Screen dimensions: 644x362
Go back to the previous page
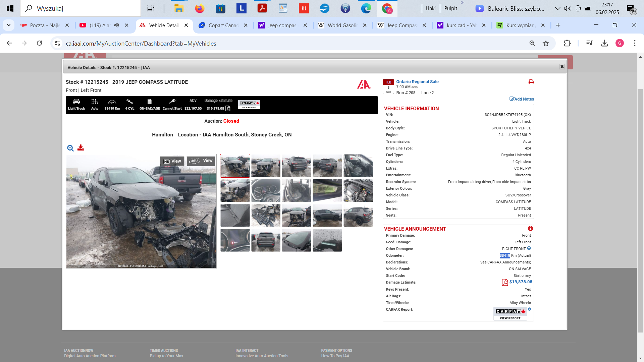coord(9,43)
